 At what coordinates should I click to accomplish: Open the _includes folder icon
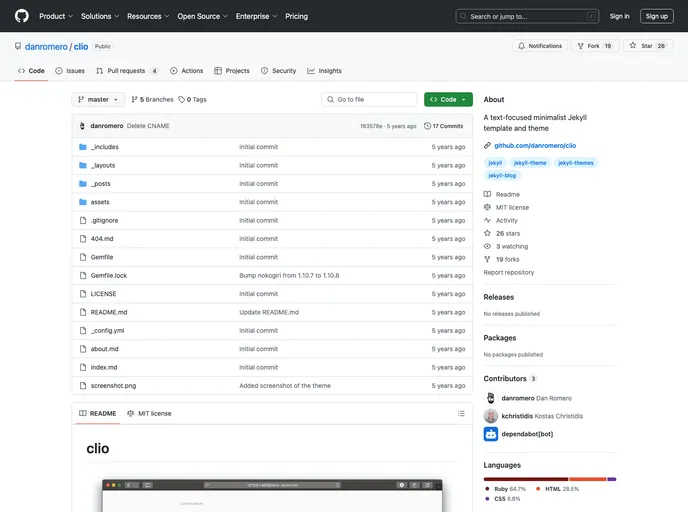[82, 147]
